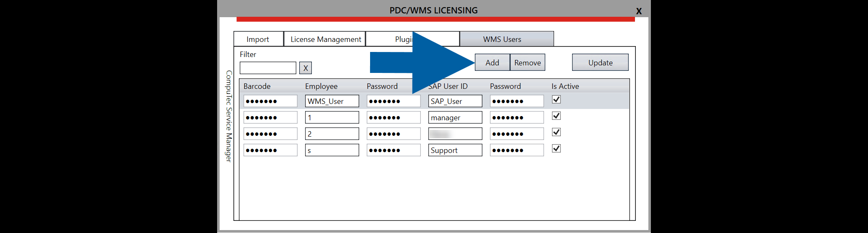Select the WMS Users tab

click(506, 39)
